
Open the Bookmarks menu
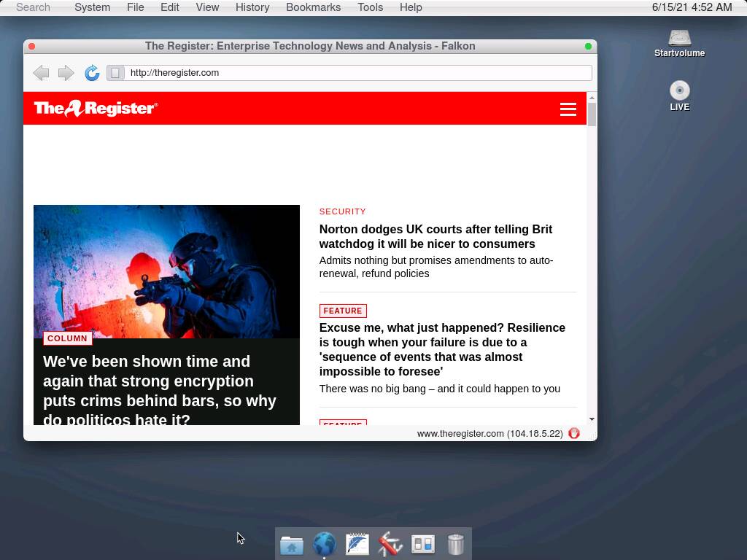pyautogui.click(x=314, y=7)
